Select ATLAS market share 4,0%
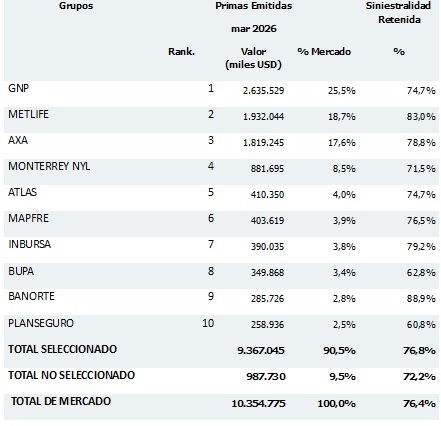441x426 pixels. [x=344, y=195]
